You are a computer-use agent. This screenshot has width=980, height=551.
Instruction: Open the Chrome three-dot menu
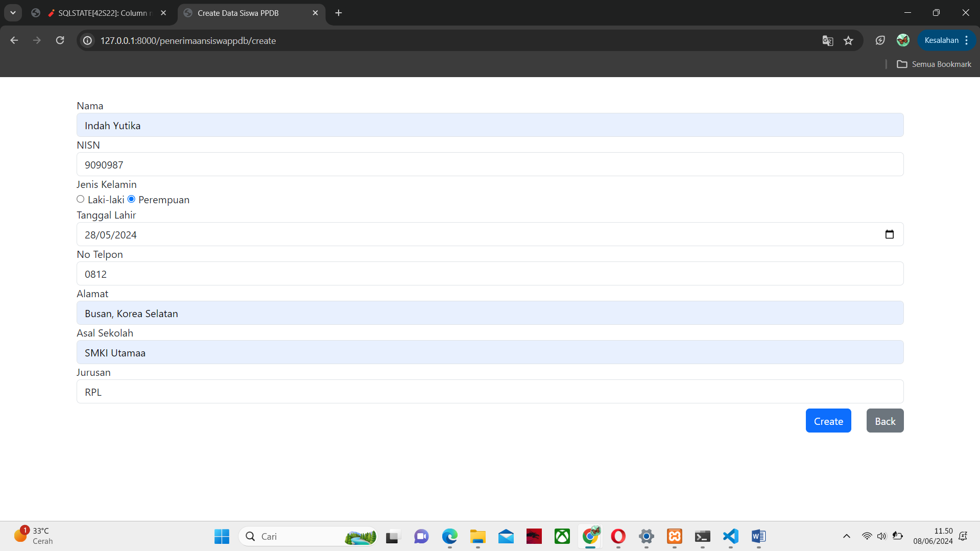(x=967, y=40)
